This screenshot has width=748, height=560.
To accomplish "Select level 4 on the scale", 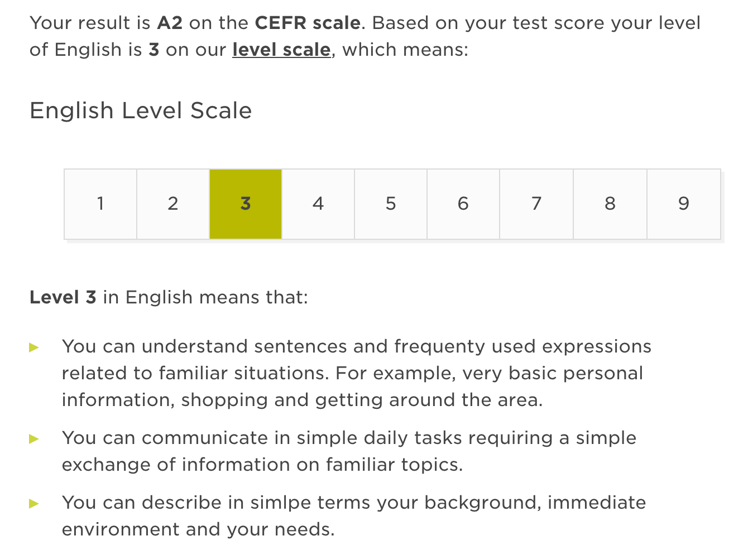I will 318,204.
